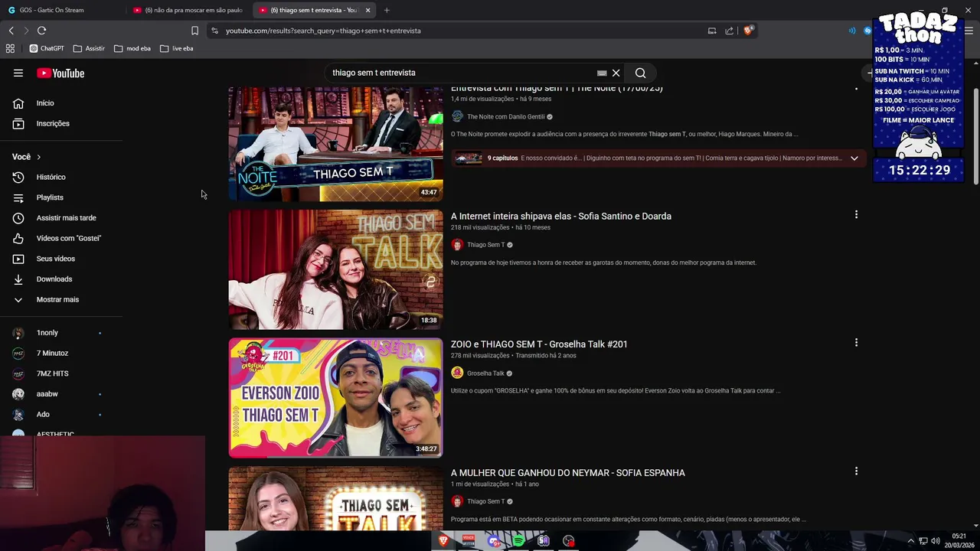Open mod eba bookmarks folder

(132, 48)
